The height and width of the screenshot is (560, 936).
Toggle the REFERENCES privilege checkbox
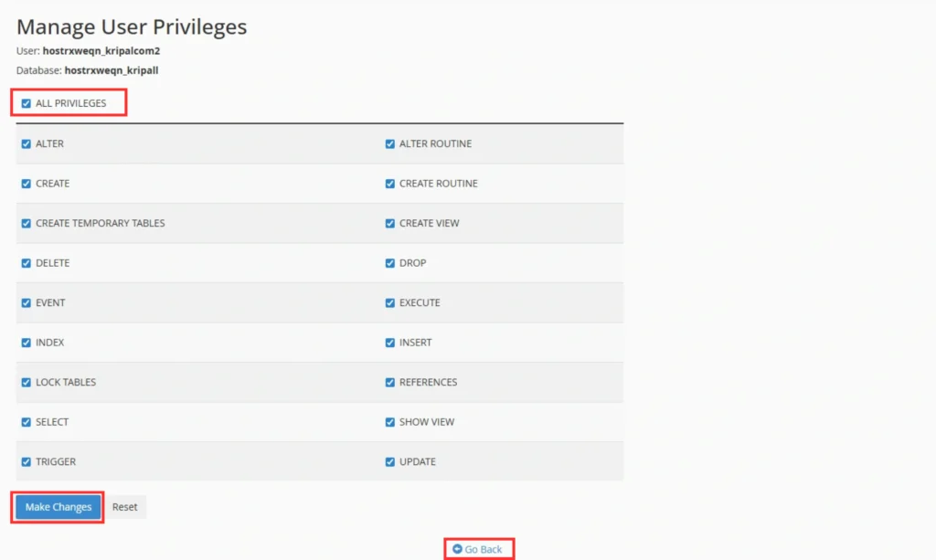389,382
